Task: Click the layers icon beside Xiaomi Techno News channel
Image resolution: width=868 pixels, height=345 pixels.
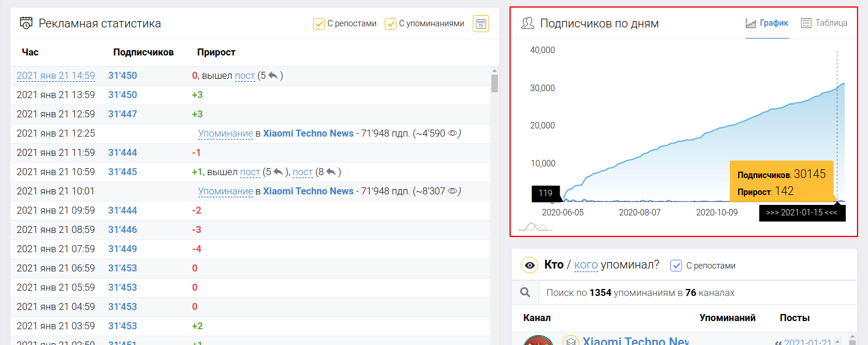Action: tap(571, 341)
